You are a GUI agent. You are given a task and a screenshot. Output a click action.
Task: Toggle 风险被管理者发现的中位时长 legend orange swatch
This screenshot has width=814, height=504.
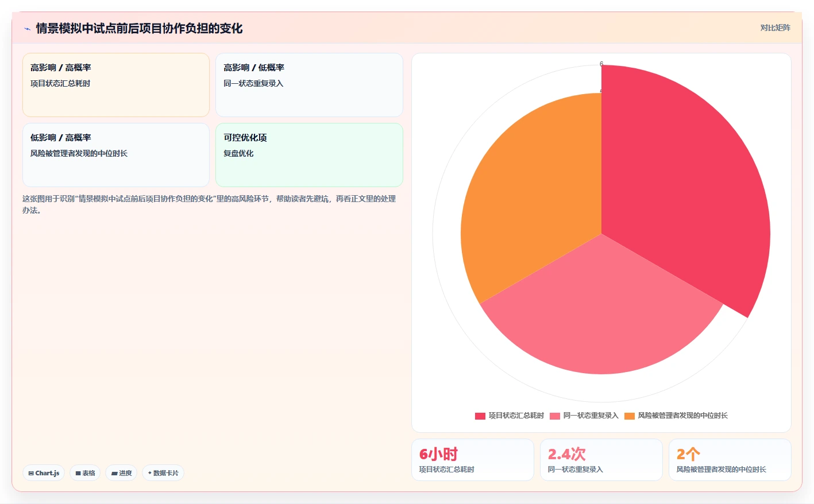pyautogui.click(x=630, y=416)
